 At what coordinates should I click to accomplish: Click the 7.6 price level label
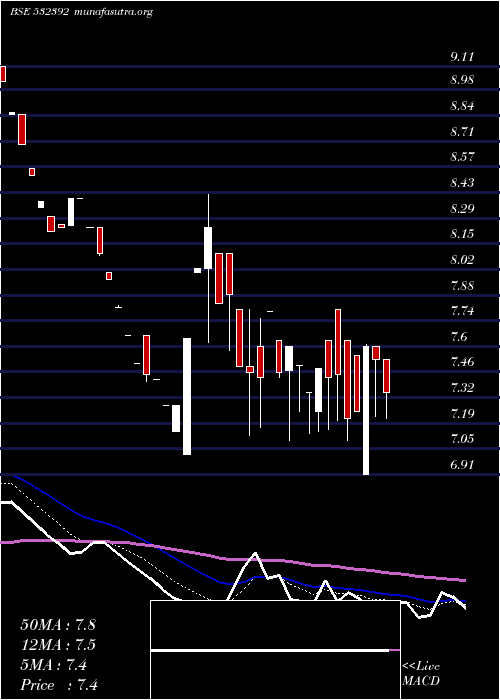click(x=459, y=336)
